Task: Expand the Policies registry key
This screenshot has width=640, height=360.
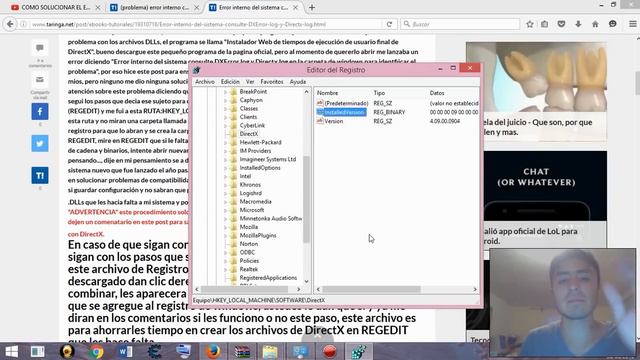Action: pyautogui.click(x=225, y=261)
